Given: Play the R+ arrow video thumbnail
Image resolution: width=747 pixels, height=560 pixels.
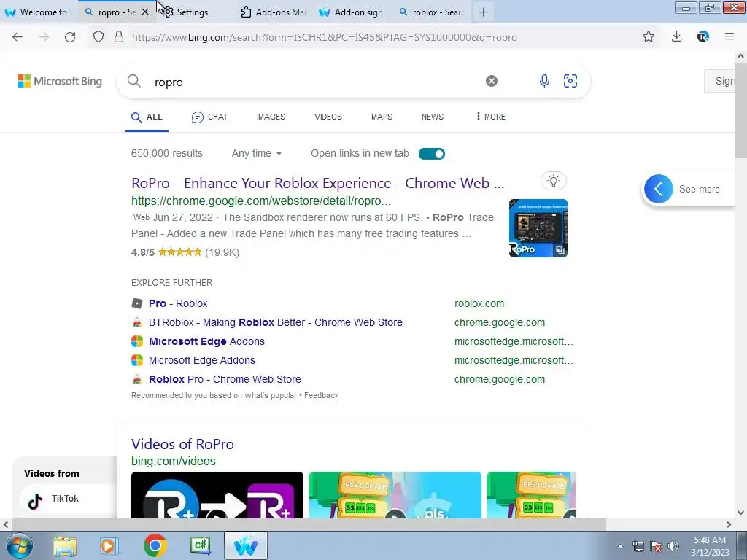Looking at the screenshot, I should tap(217, 495).
